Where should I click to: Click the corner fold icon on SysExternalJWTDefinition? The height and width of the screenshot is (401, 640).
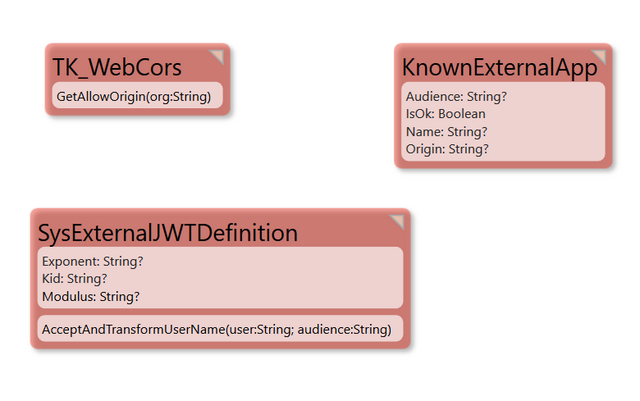pyautogui.click(x=398, y=221)
